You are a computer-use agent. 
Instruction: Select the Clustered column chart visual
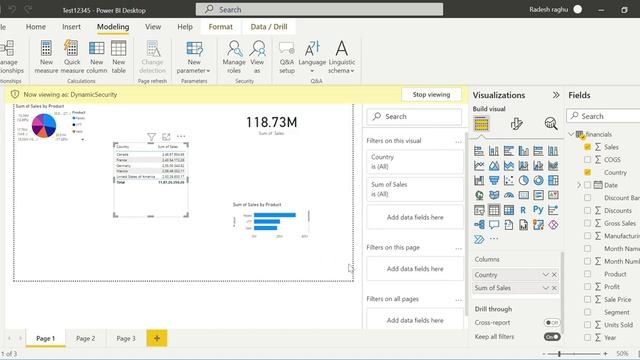pyautogui.click(x=524, y=151)
